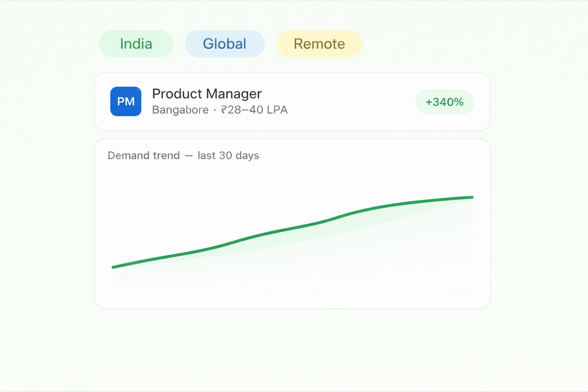Click the blue PM role icon
Screen dimensions: 588x392
click(126, 101)
